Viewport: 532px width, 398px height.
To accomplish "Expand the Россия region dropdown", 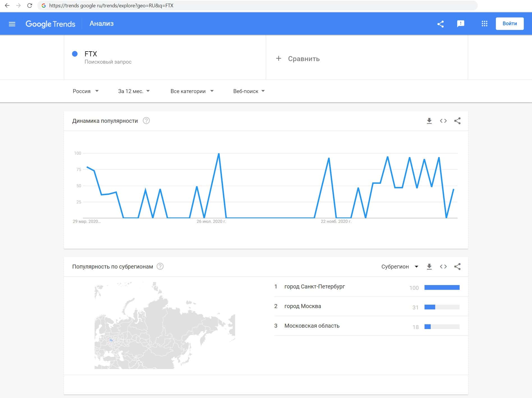I will pyautogui.click(x=86, y=91).
